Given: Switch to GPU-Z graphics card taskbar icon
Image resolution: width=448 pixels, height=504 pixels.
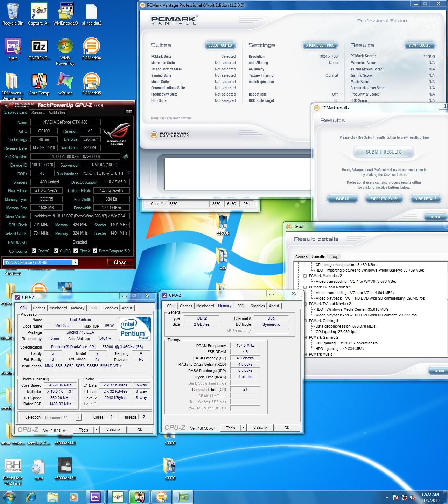Looking at the screenshot, I should point(184,497).
